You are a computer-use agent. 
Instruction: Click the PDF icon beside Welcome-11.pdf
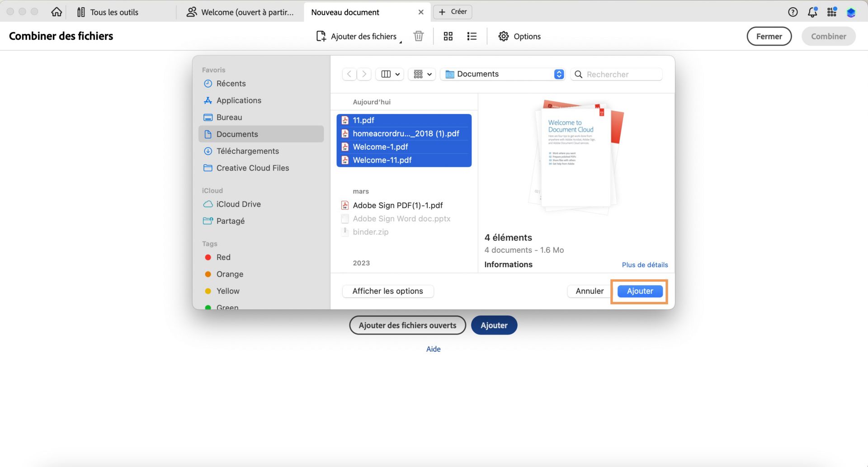[x=345, y=160]
